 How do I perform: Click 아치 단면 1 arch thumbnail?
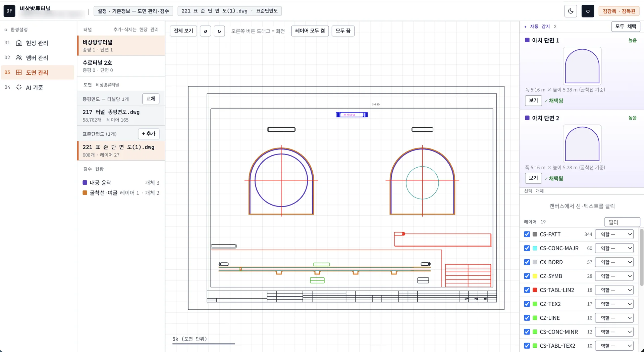[582, 66]
